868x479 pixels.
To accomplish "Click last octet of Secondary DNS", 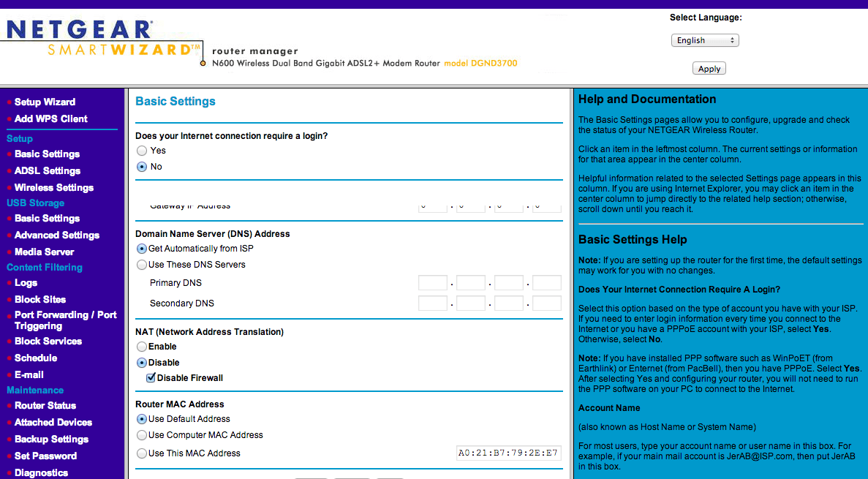I will (x=547, y=303).
